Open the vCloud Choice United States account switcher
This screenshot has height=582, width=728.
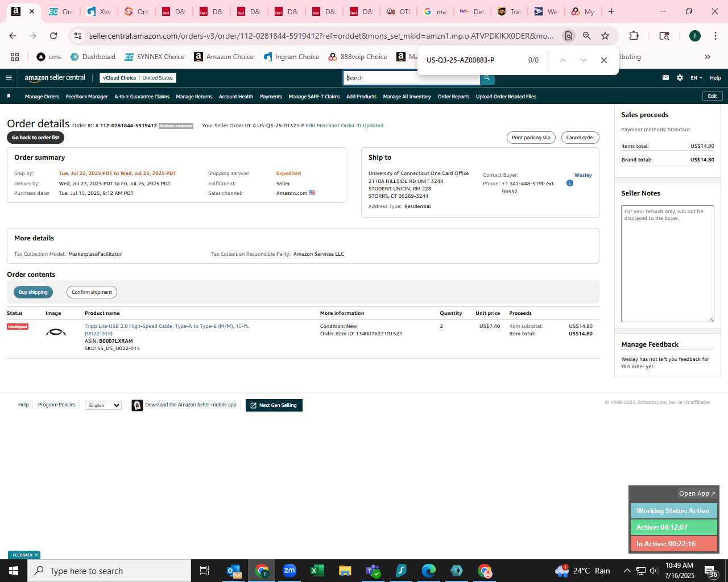tap(138, 78)
